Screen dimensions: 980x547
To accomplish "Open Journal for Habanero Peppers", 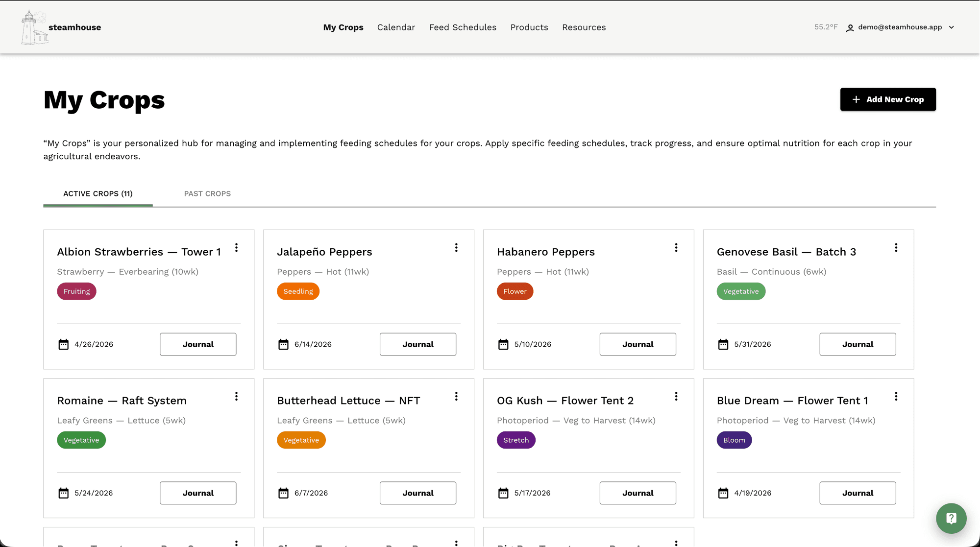I will coord(638,344).
